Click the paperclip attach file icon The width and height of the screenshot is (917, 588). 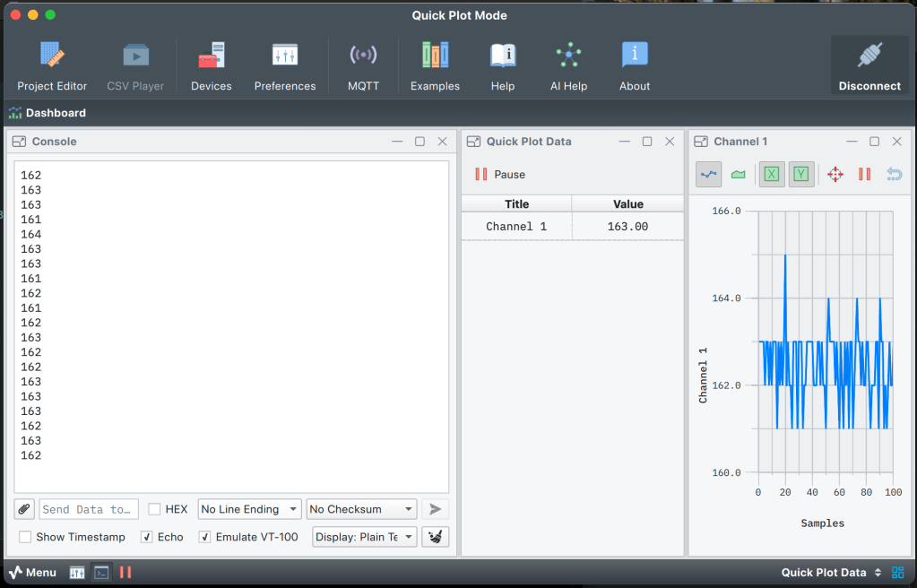click(24, 509)
